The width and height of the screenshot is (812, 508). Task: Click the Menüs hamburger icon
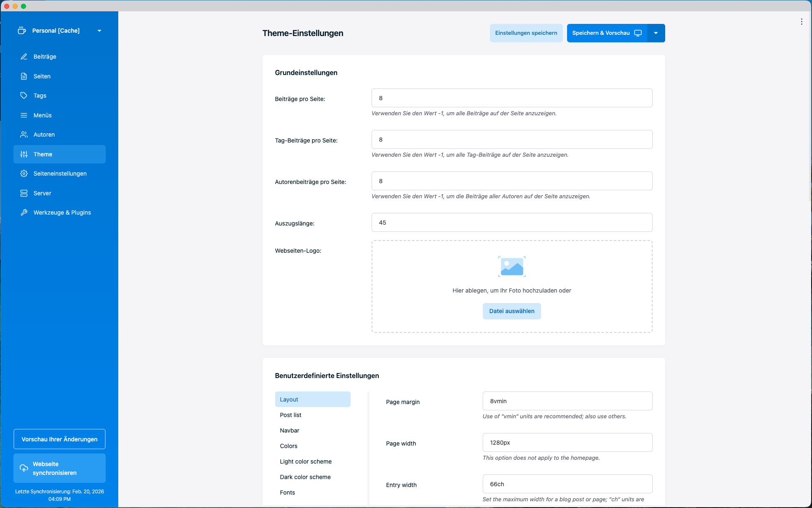click(x=24, y=115)
